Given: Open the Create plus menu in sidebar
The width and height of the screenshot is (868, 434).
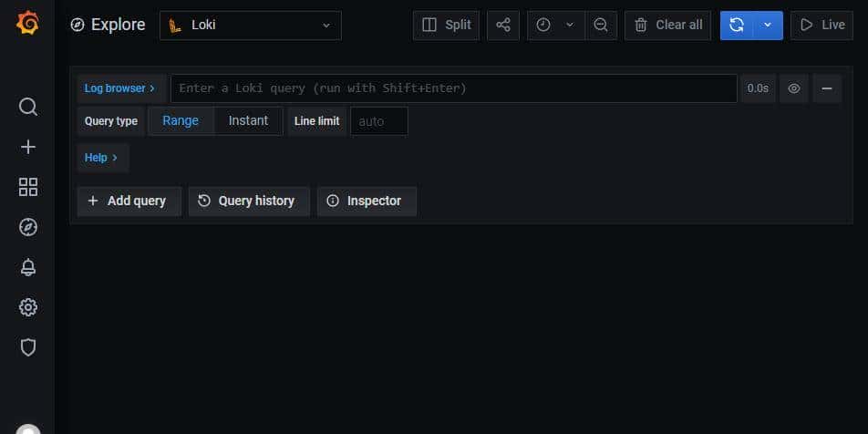Looking at the screenshot, I should (27, 147).
